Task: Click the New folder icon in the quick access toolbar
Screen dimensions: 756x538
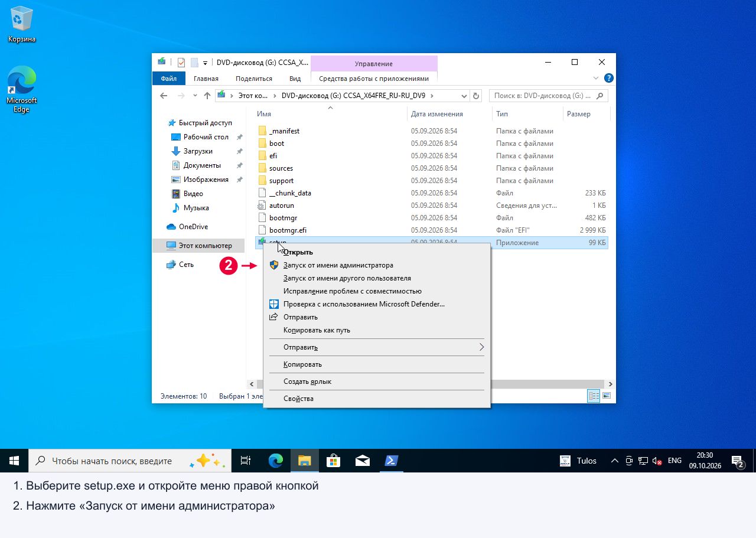Action: tap(194, 63)
